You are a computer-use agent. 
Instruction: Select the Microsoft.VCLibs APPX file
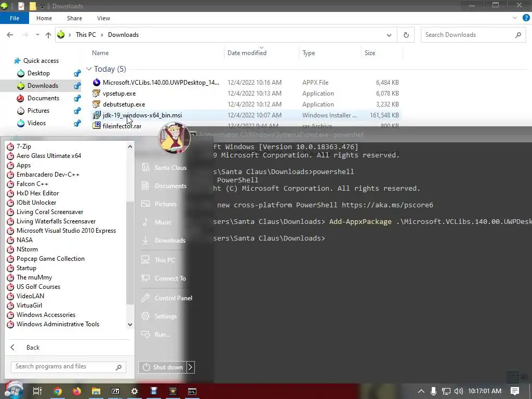tap(161, 83)
